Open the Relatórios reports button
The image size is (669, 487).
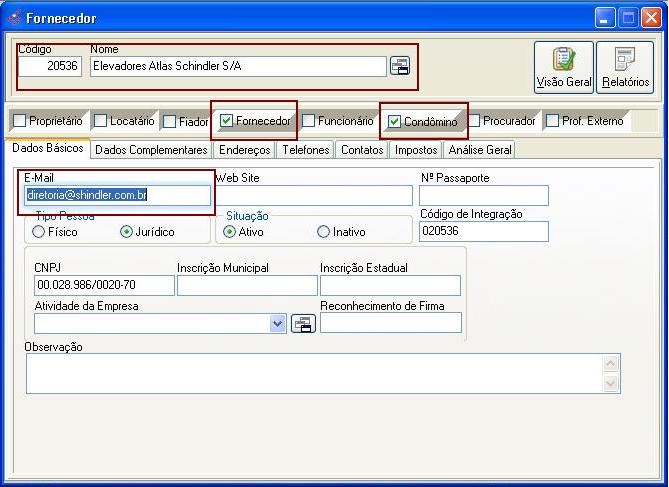tap(625, 67)
